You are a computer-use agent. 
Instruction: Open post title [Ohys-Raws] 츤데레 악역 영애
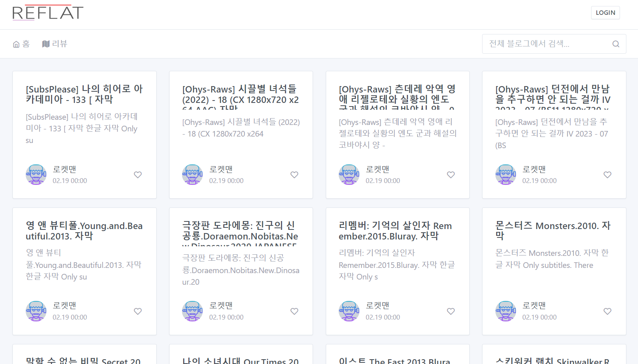[x=398, y=97]
